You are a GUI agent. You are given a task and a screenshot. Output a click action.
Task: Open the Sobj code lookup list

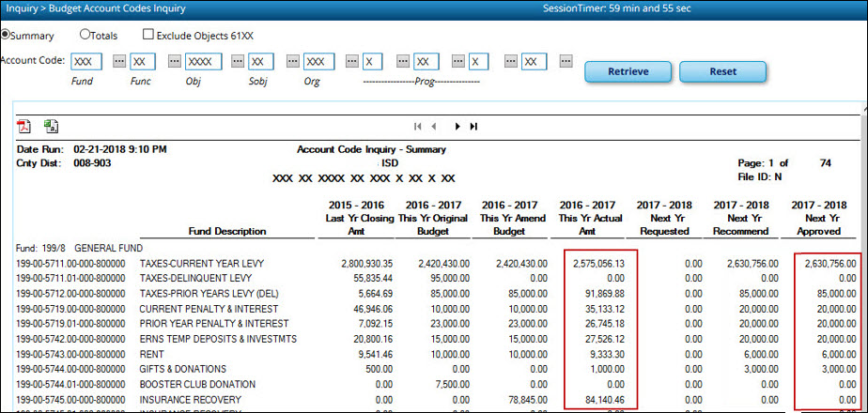coord(292,62)
